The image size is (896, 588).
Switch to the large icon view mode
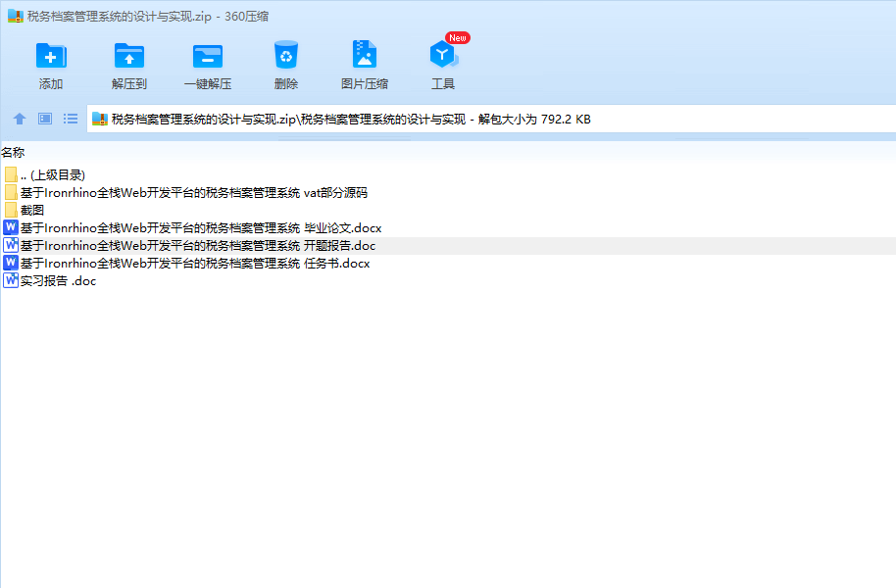point(45,119)
